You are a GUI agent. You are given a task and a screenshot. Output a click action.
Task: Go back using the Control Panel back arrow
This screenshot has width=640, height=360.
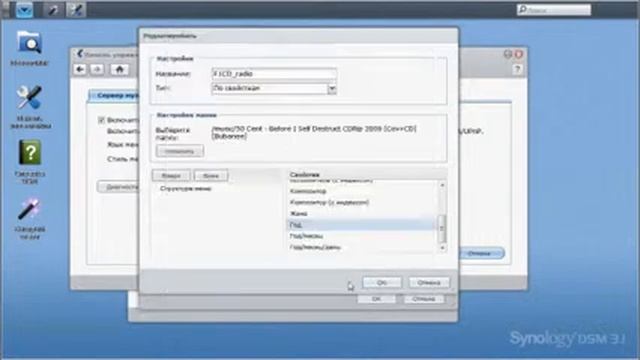[x=80, y=69]
